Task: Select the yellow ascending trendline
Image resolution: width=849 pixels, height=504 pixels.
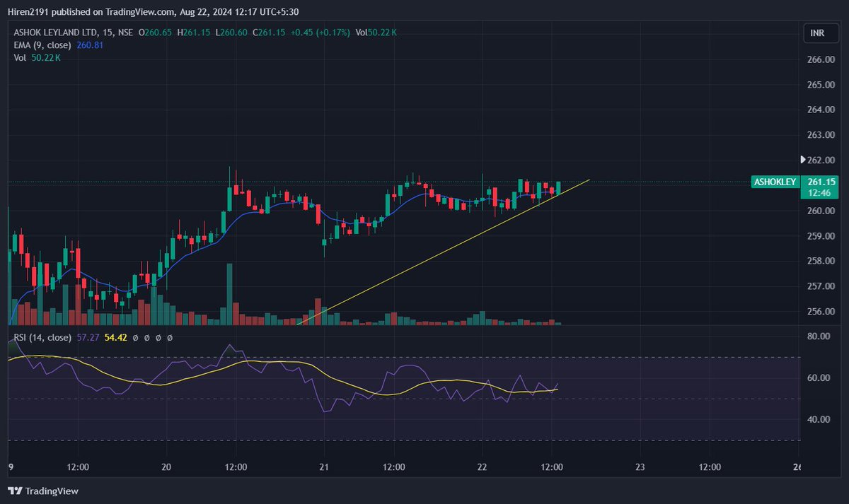Action: point(443,252)
